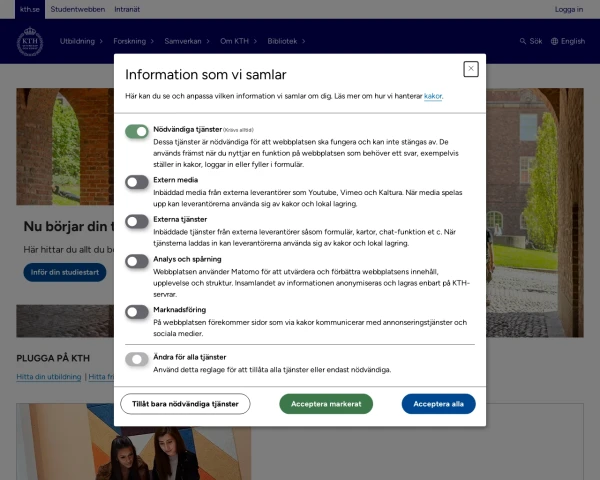
Task: Turn on the Marknadsföring switch
Action: click(137, 312)
